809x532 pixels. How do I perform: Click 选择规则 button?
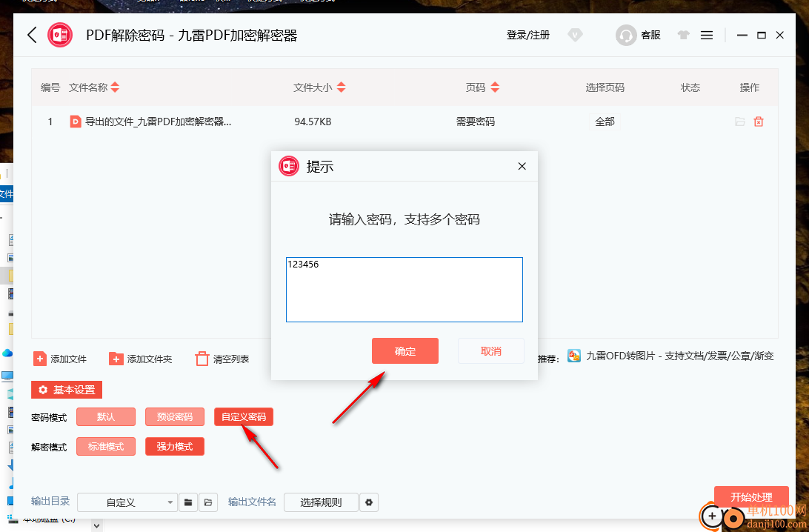tap(321, 502)
